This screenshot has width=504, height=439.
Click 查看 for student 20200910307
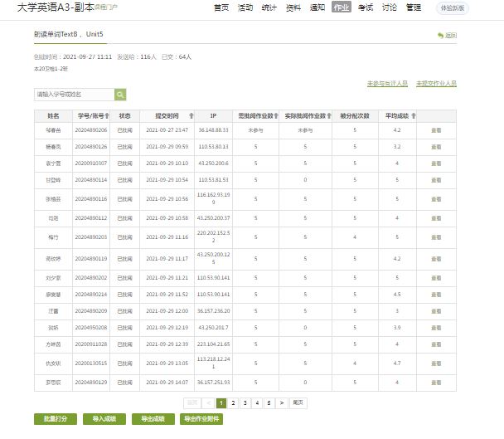436,163
